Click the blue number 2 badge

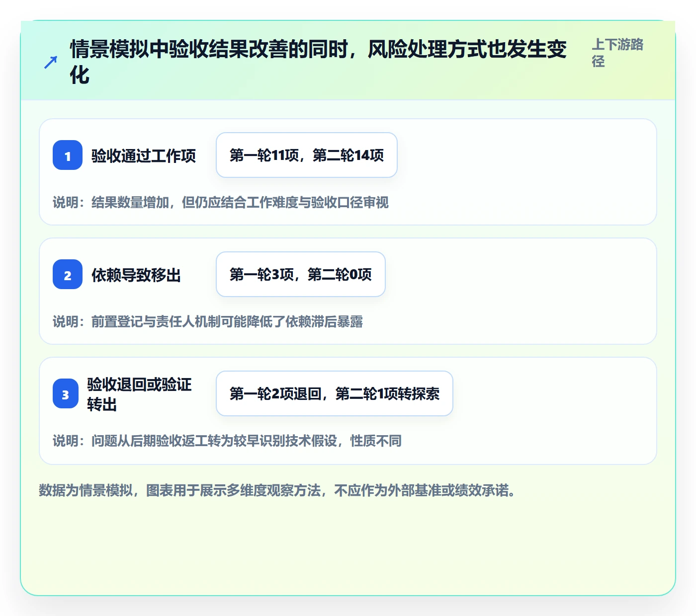point(68,274)
